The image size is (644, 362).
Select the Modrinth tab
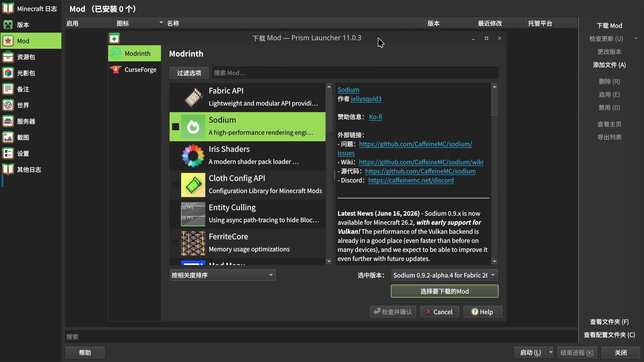click(x=135, y=53)
